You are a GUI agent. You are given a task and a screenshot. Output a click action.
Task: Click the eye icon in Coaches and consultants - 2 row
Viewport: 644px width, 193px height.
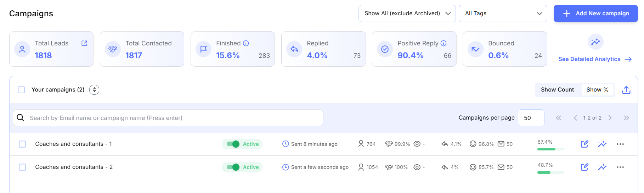click(x=417, y=167)
